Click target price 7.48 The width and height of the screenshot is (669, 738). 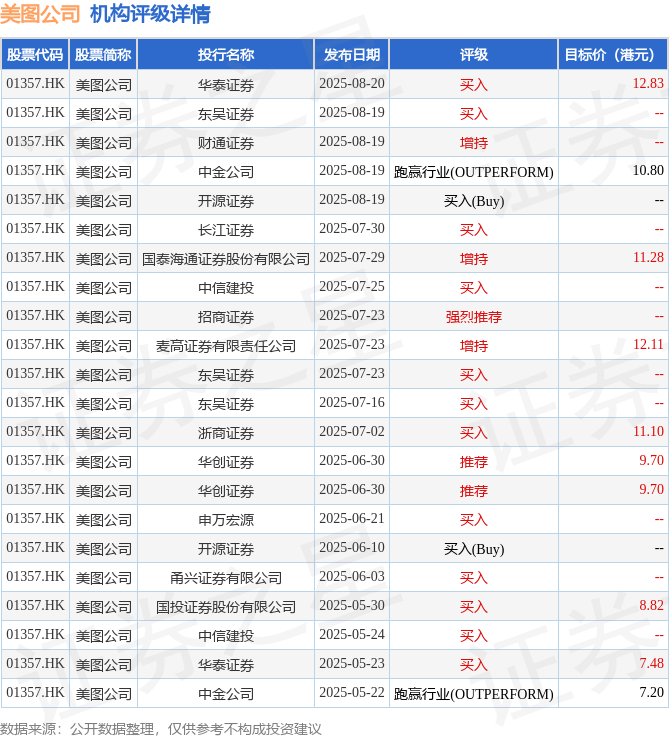(651, 664)
